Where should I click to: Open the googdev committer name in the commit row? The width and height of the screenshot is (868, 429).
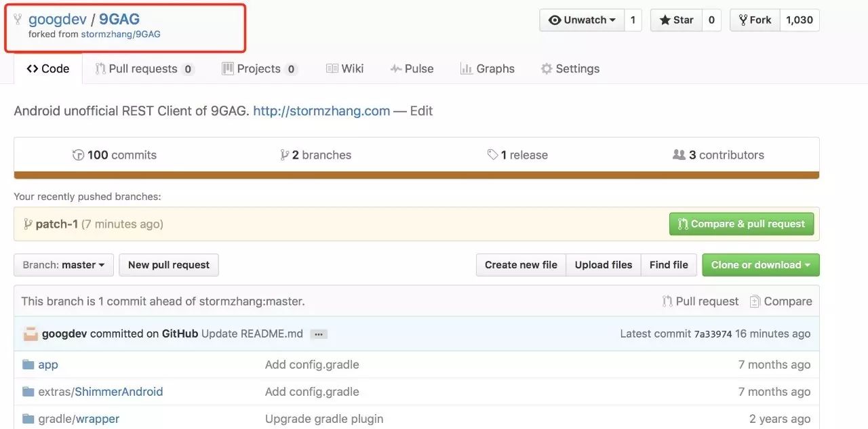pos(64,333)
